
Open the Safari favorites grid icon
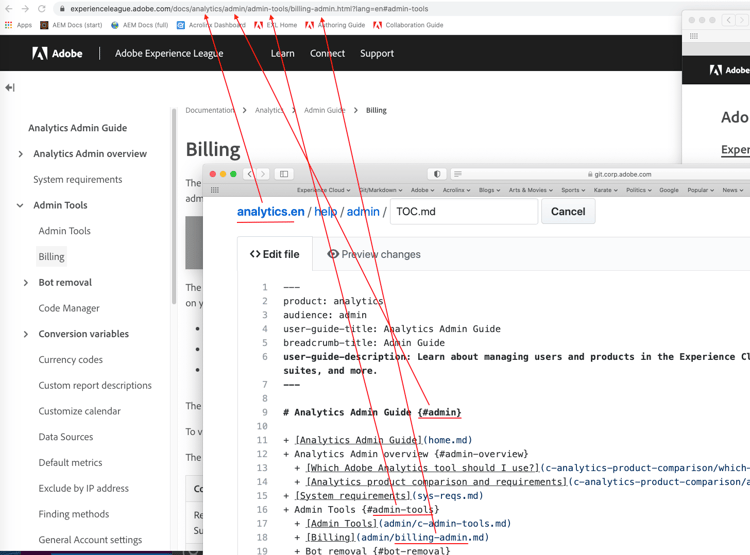tap(215, 190)
